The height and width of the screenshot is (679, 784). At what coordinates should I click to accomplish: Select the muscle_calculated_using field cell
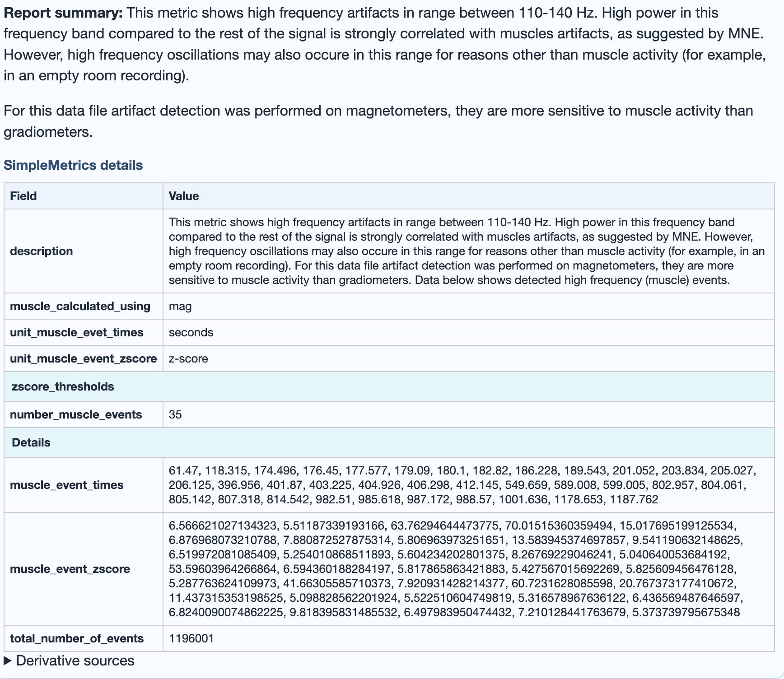pos(84,306)
